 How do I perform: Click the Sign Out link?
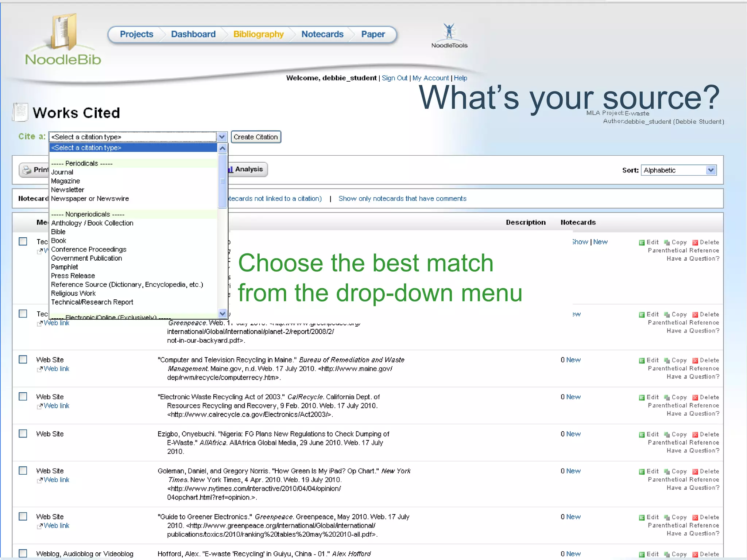pos(394,78)
